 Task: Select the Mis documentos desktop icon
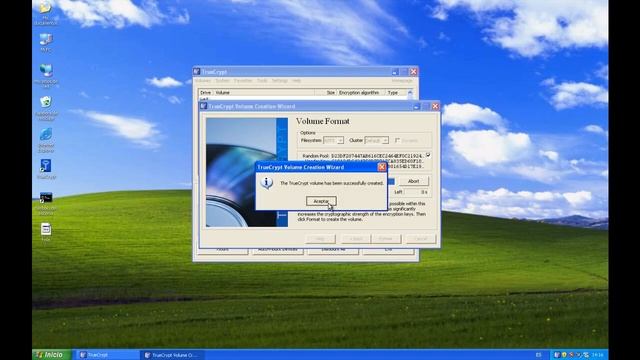click(x=46, y=12)
